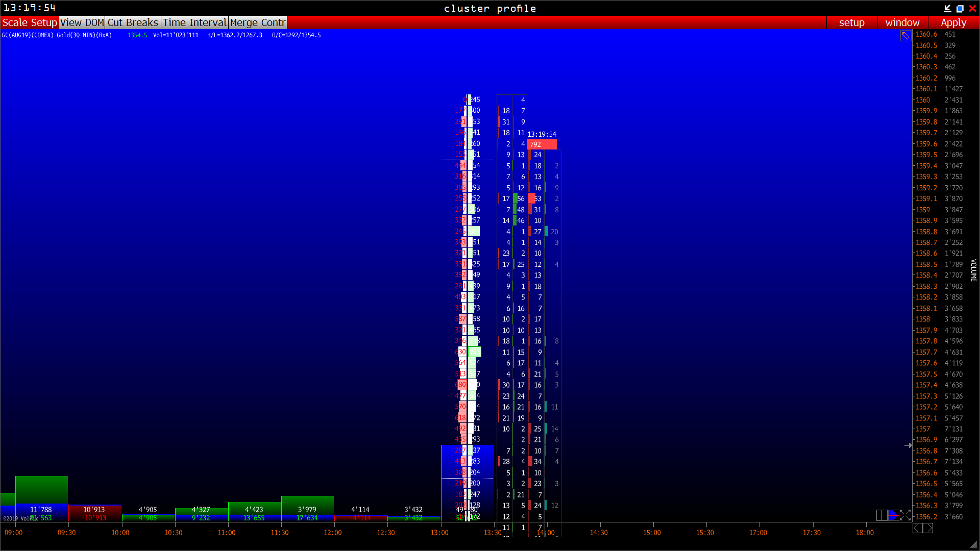This screenshot has width=980, height=551.
Task: Open the Time Interval dropdown
Action: point(194,22)
